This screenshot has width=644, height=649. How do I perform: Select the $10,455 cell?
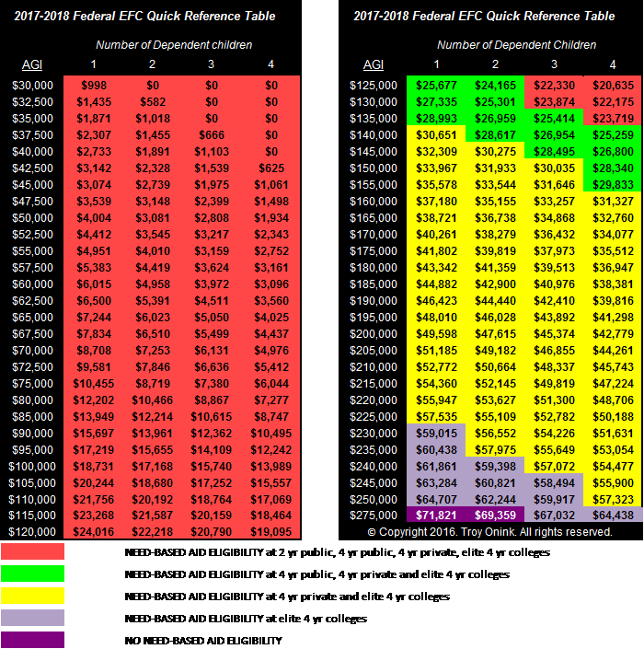pyautogui.click(x=94, y=383)
